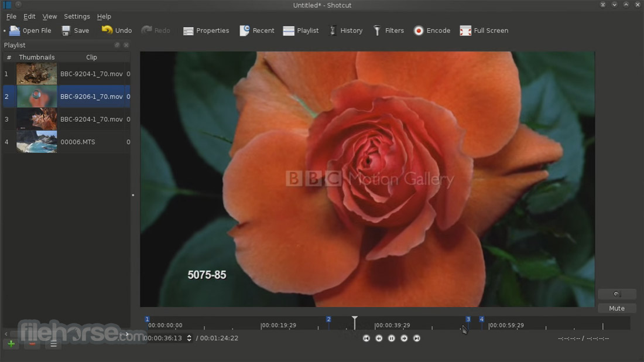Toggle the Playlist panel from toolbar
This screenshot has width=644, height=362.
click(301, 30)
